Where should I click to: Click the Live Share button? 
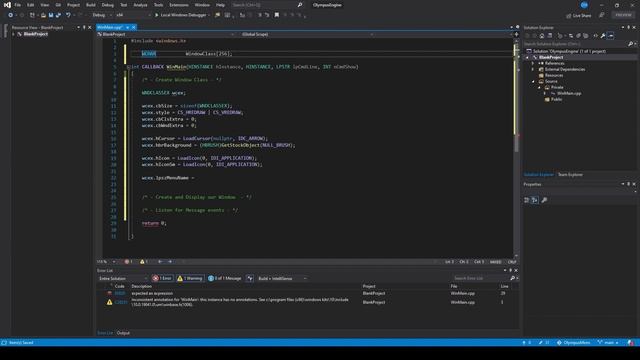[x=579, y=16]
